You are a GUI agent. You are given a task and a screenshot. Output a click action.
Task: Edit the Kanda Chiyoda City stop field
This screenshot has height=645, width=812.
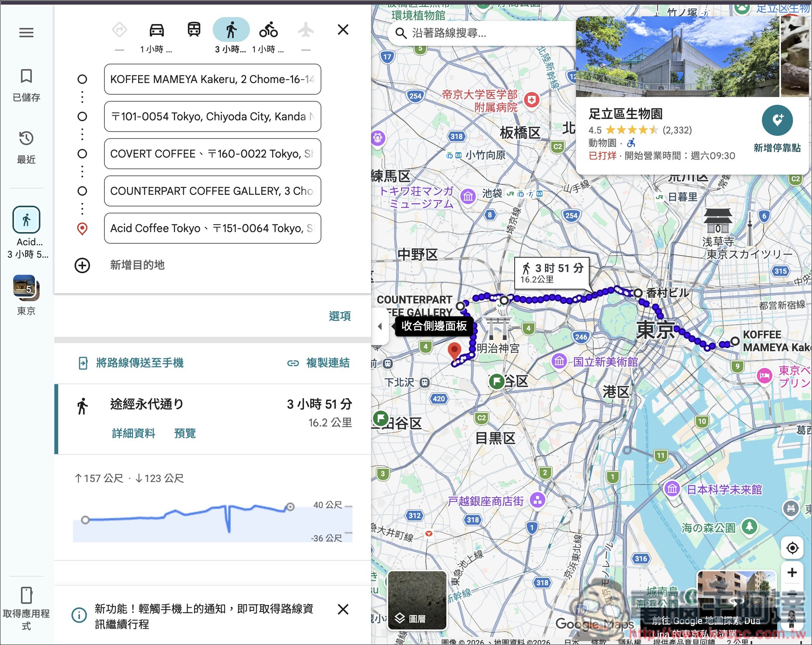[213, 116]
